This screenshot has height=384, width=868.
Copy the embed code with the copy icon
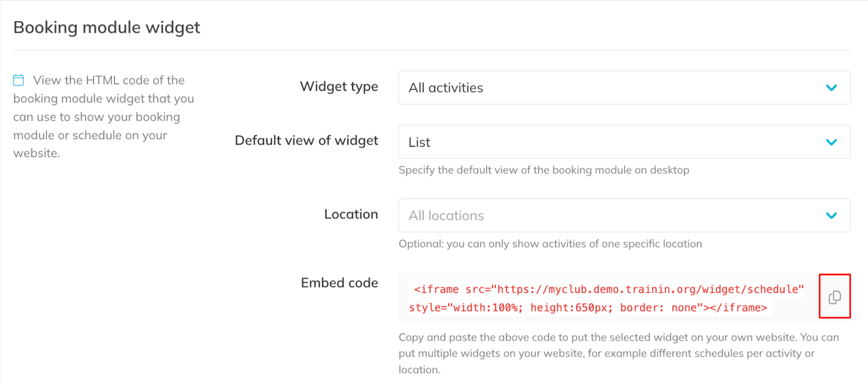834,297
